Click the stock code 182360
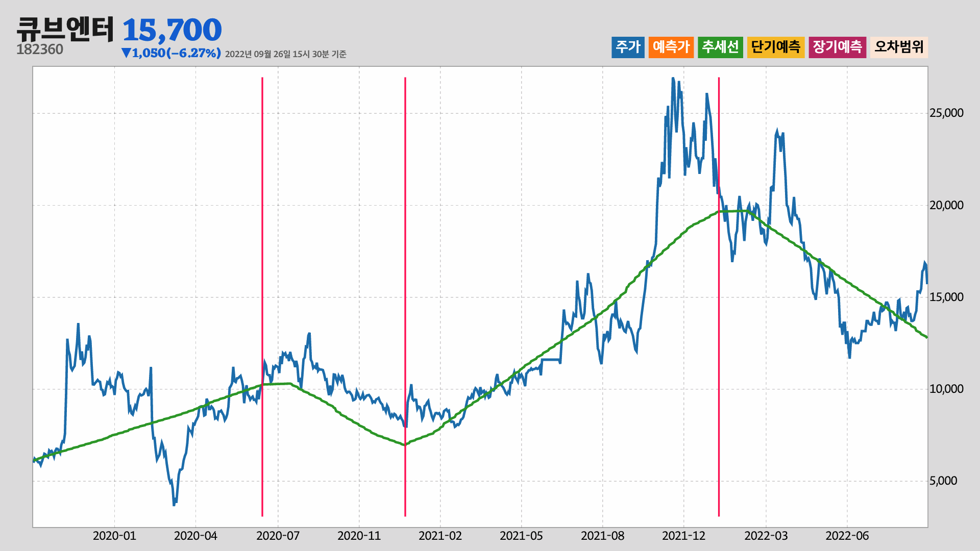980x551 pixels. (40, 49)
